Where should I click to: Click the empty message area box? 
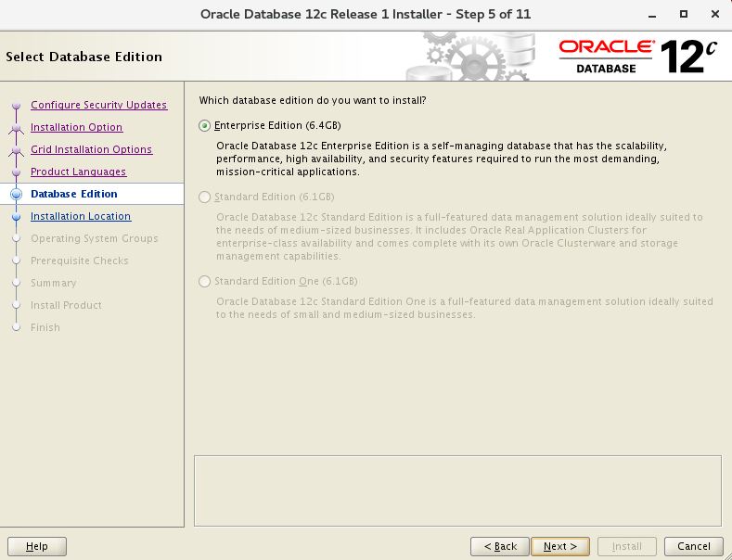point(457,491)
